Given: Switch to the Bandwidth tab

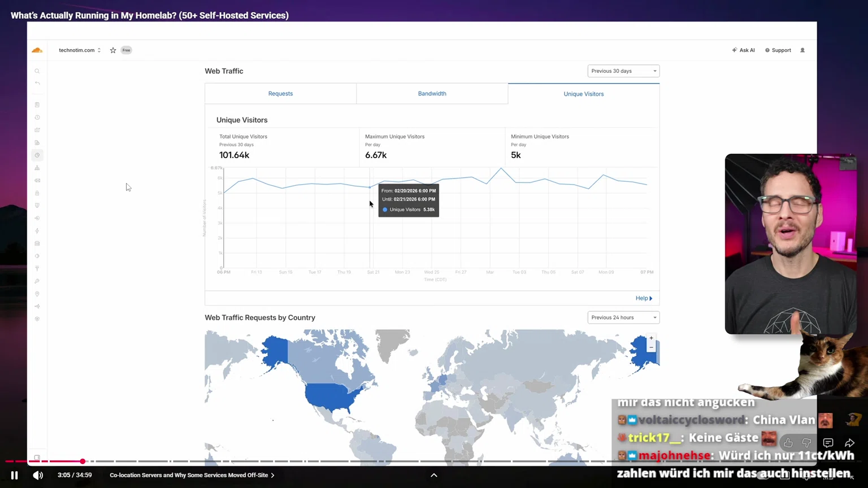Looking at the screenshot, I should point(432,94).
